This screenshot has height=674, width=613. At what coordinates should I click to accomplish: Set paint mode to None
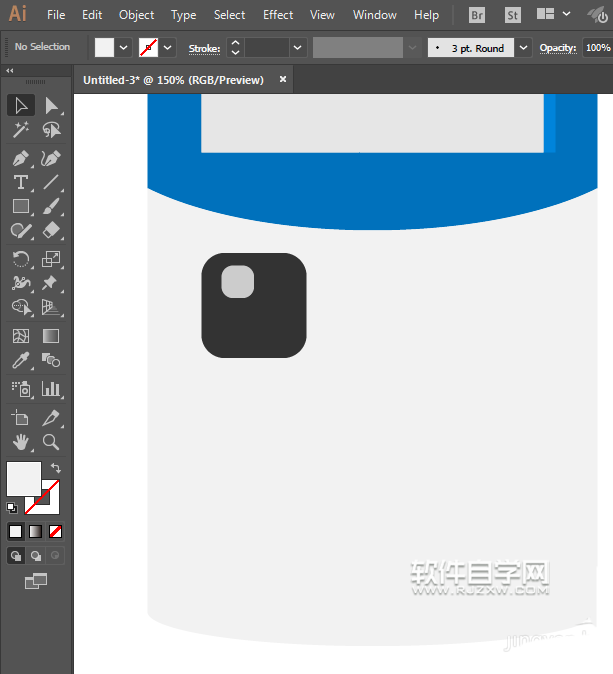tap(56, 531)
